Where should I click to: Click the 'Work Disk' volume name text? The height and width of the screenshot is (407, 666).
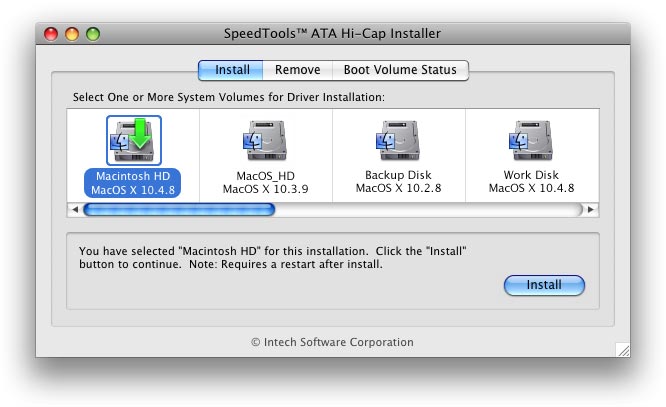click(530, 175)
